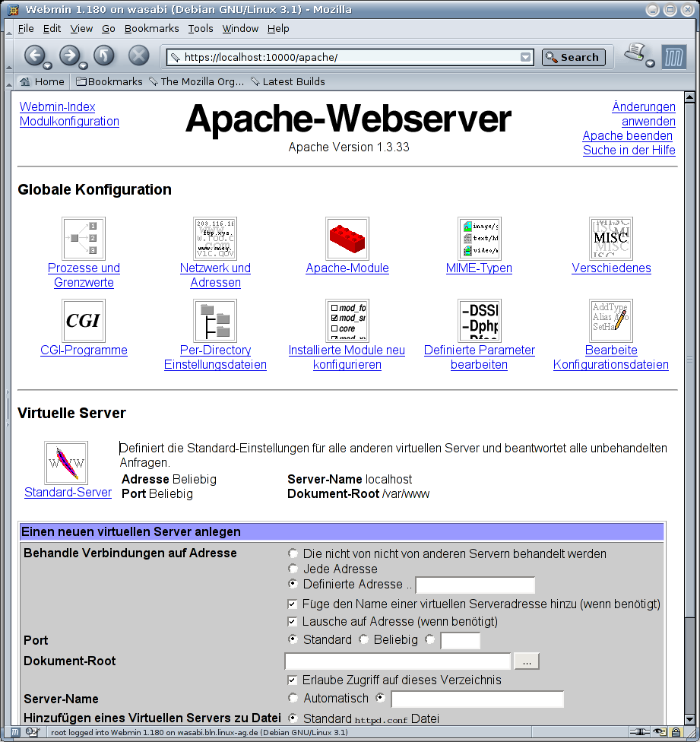Open the File menu

click(26, 28)
